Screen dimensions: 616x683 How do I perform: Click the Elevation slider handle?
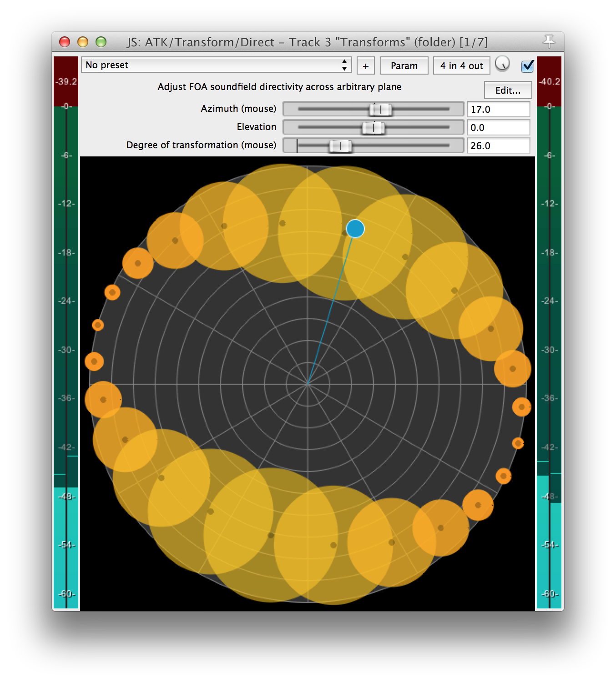[373, 127]
